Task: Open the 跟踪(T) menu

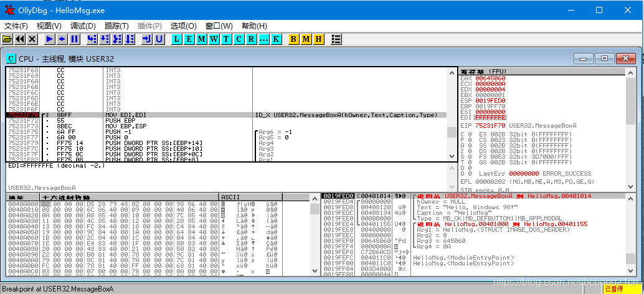Action: tap(116, 26)
